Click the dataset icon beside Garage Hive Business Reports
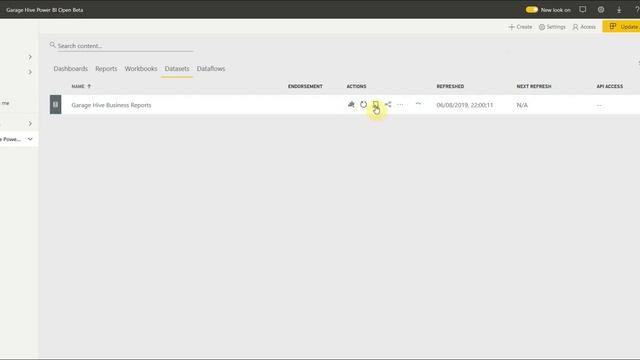Screen dimensions: 640x360 click(x=56, y=104)
